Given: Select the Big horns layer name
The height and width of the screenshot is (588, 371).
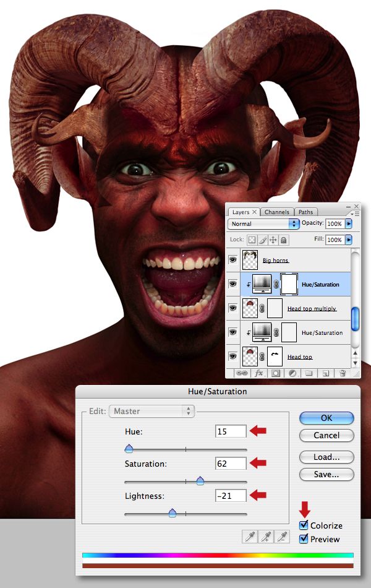Looking at the screenshot, I should [275, 260].
